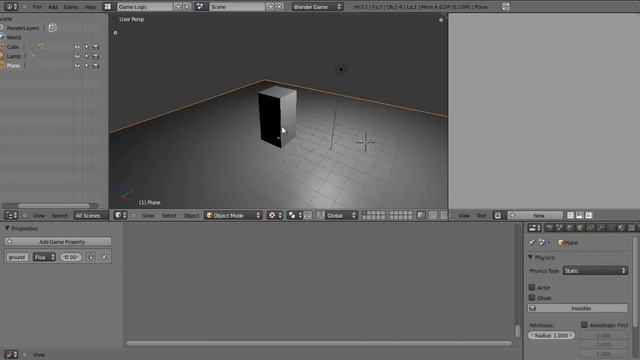Click New text block button

click(x=535, y=216)
